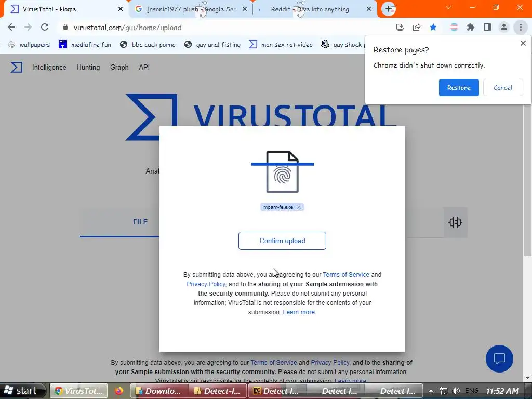Click the striped extension icon in toolbar
This screenshot has height=399, width=532.
tap(454, 27)
